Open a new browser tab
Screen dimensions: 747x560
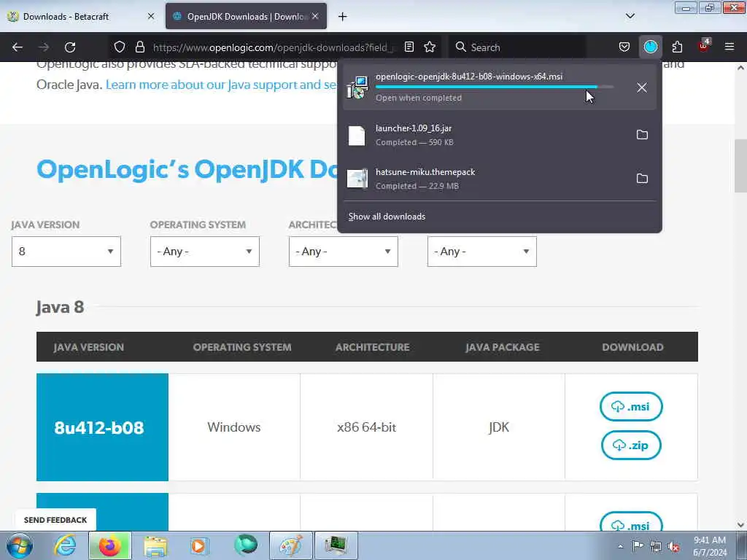(x=343, y=17)
